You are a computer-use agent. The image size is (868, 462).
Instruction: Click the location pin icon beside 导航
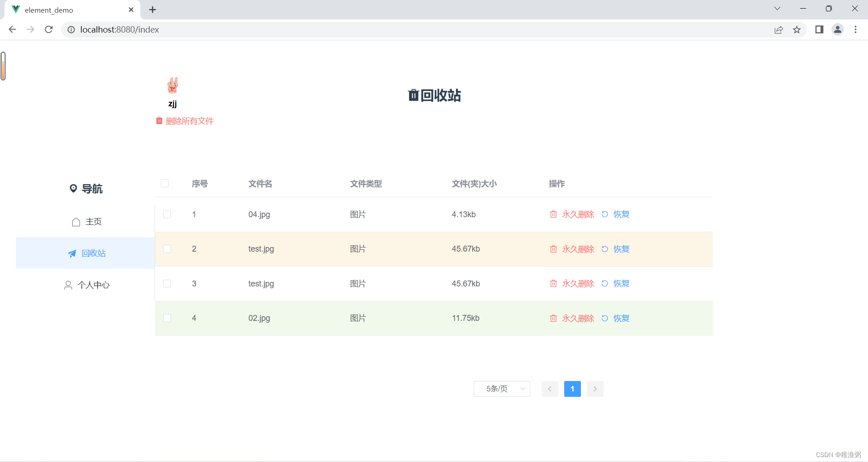74,188
